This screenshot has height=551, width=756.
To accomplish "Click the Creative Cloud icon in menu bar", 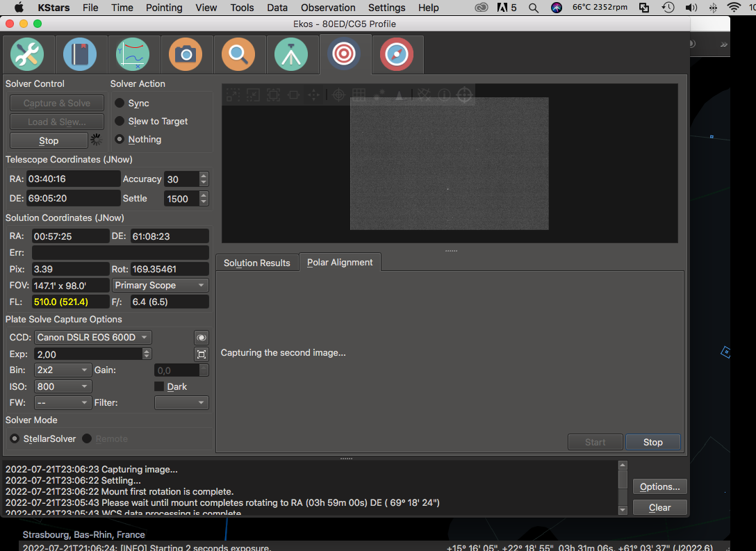I will pos(481,8).
